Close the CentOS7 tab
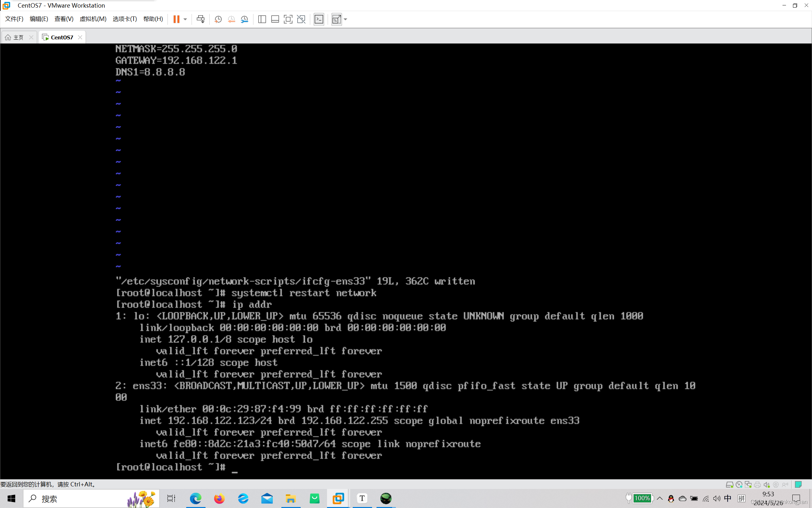Screen dimensions: 812x508 (80, 37)
